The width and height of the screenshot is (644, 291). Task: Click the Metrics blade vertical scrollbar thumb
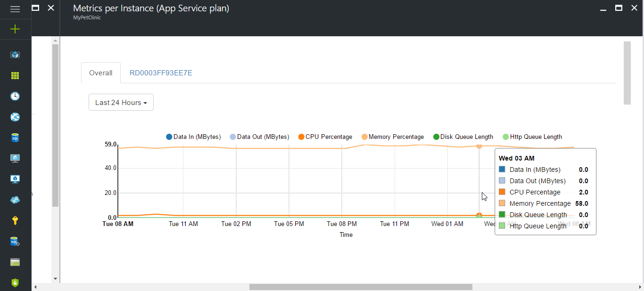pyautogui.click(x=627, y=73)
